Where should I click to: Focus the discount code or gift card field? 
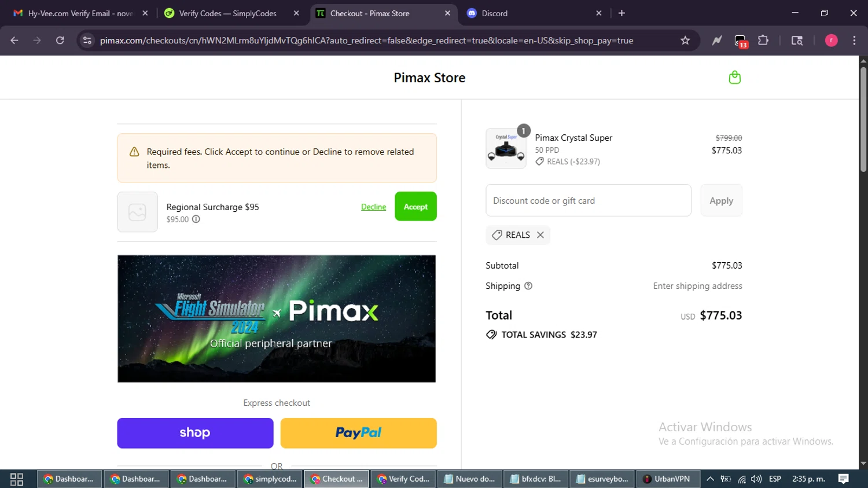(589, 200)
